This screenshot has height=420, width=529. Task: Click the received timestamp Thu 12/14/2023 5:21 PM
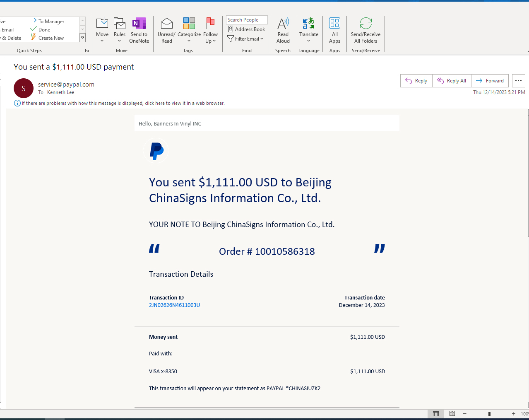(x=499, y=92)
